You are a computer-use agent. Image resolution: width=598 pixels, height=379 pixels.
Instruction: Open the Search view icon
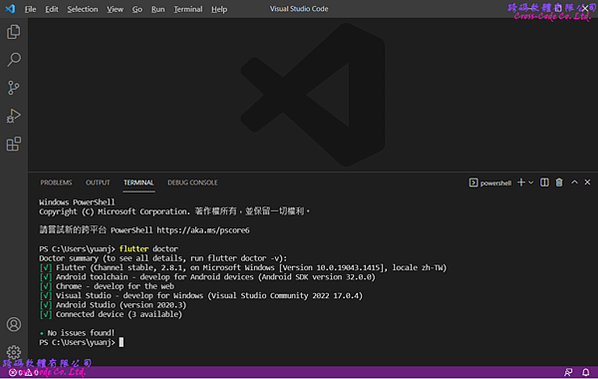(x=14, y=60)
